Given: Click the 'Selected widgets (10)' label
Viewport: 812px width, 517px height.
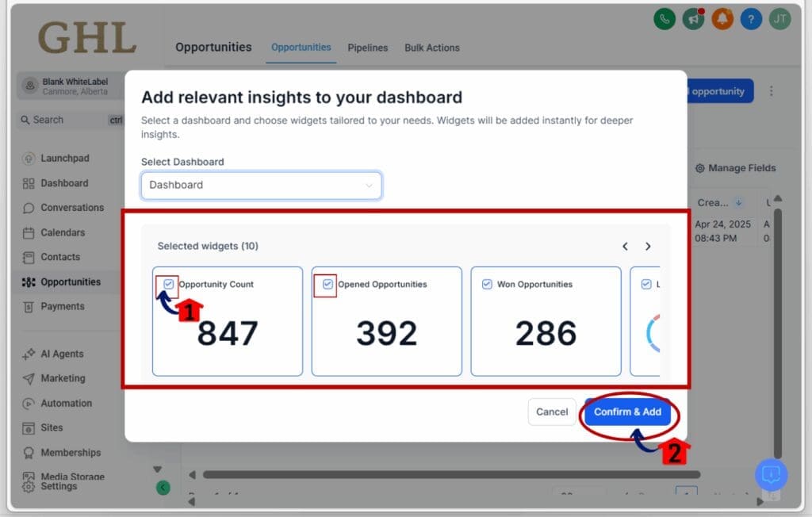Looking at the screenshot, I should pyautogui.click(x=208, y=246).
